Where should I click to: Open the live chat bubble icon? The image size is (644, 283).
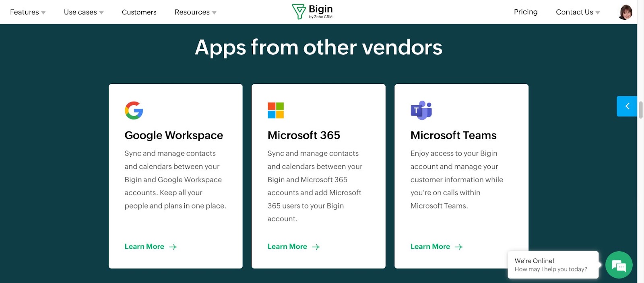pyautogui.click(x=619, y=265)
